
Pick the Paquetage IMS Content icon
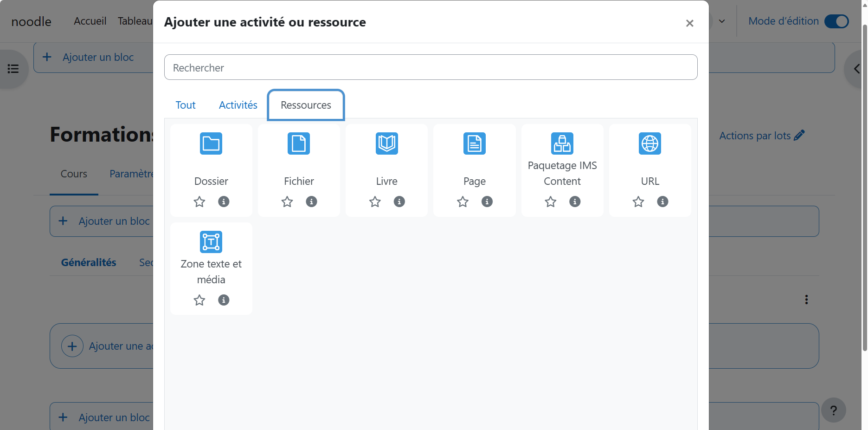[x=562, y=143]
